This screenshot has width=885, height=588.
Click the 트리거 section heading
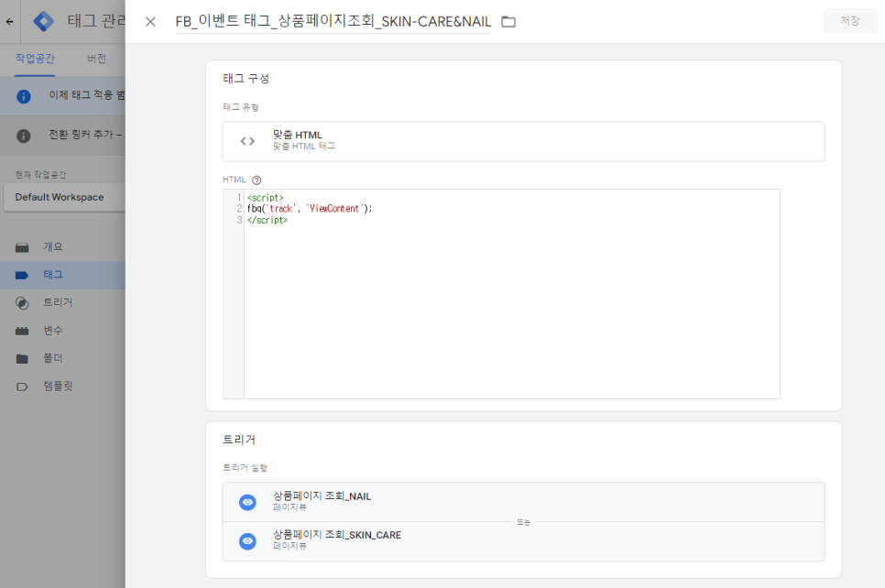click(239, 440)
